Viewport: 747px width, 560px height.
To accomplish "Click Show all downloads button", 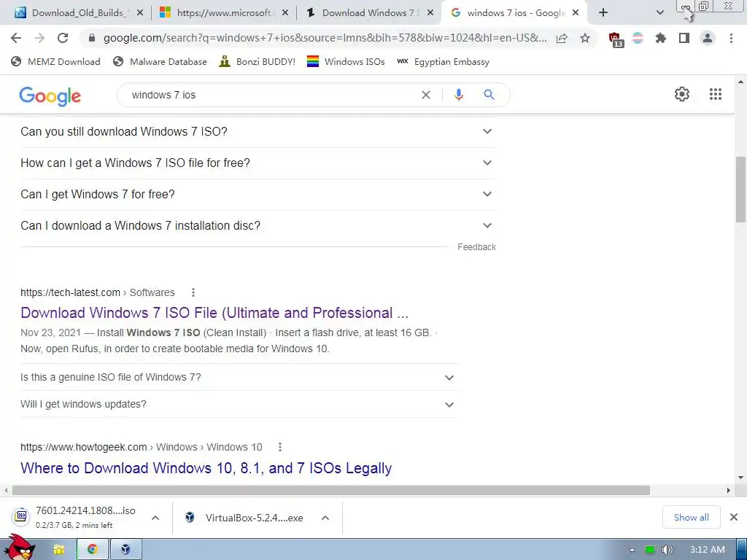I will coord(691,517).
